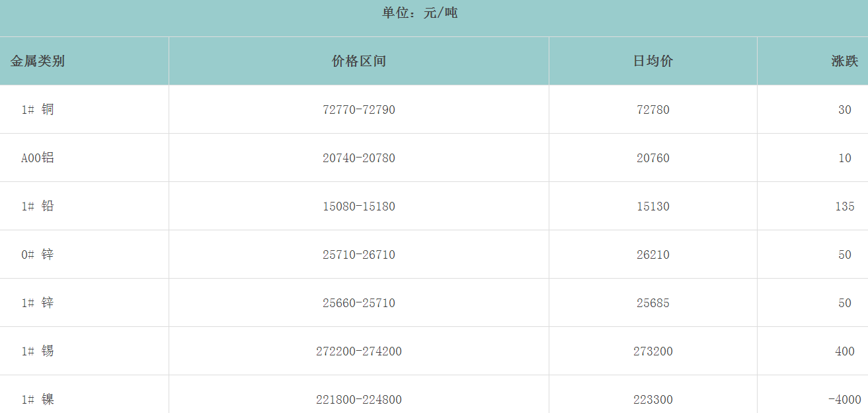Select the 0# 锌 row label
The width and height of the screenshot is (868, 413).
(38, 255)
